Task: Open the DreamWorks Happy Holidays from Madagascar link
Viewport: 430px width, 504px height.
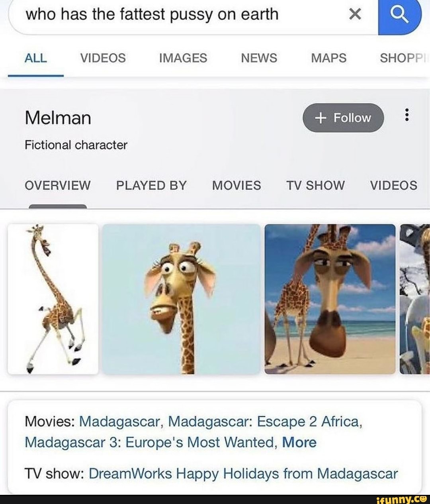Action: pyautogui.click(x=243, y=473)
